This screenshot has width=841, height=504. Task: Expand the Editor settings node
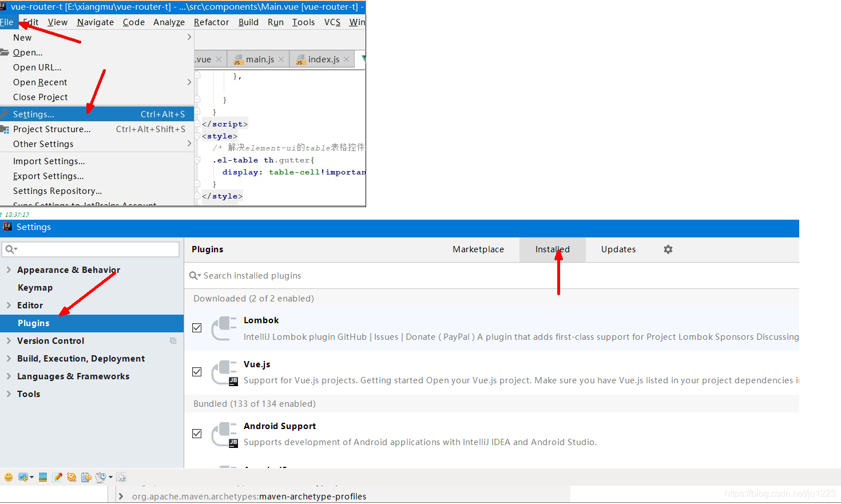click(x=9, y=305)
